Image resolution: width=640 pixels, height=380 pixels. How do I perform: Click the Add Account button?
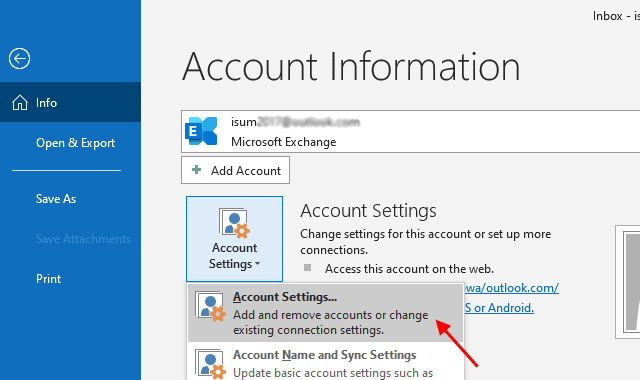[236, 170]
